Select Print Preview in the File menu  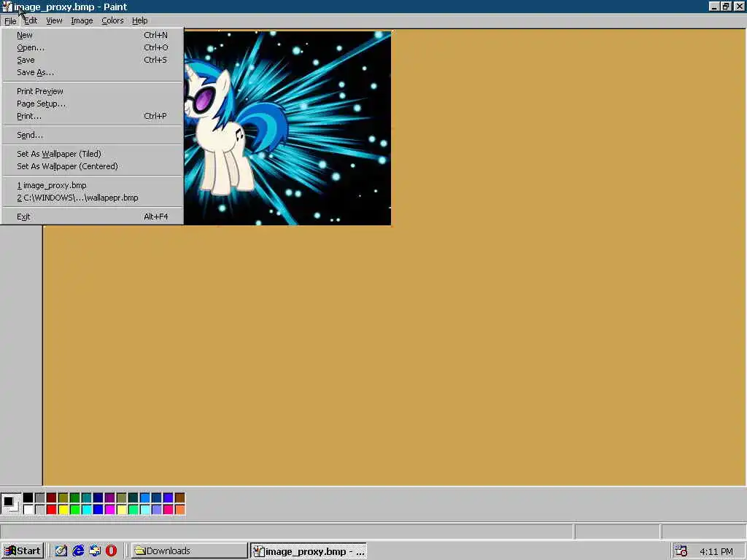(92, 91)
